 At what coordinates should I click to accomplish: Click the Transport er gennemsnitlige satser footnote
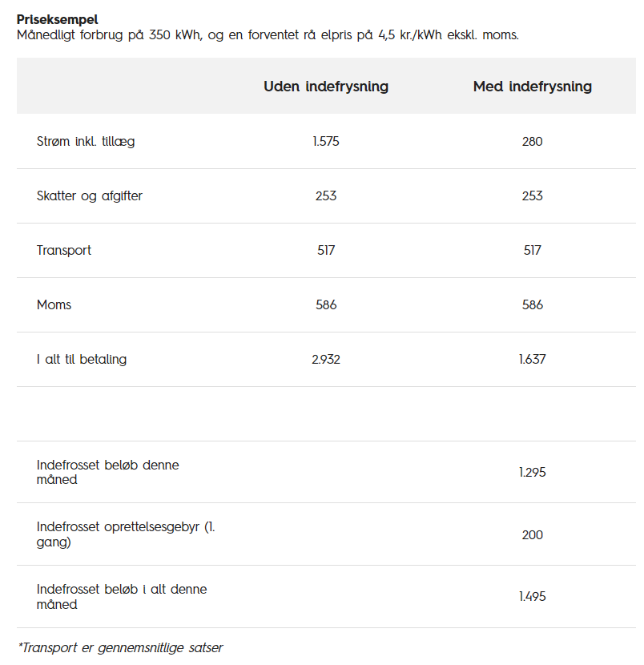tap(120, 647)
